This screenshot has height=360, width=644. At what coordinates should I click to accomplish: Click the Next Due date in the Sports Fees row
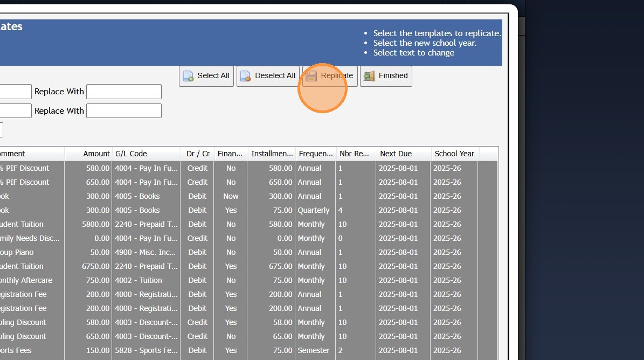coord(398,350)
